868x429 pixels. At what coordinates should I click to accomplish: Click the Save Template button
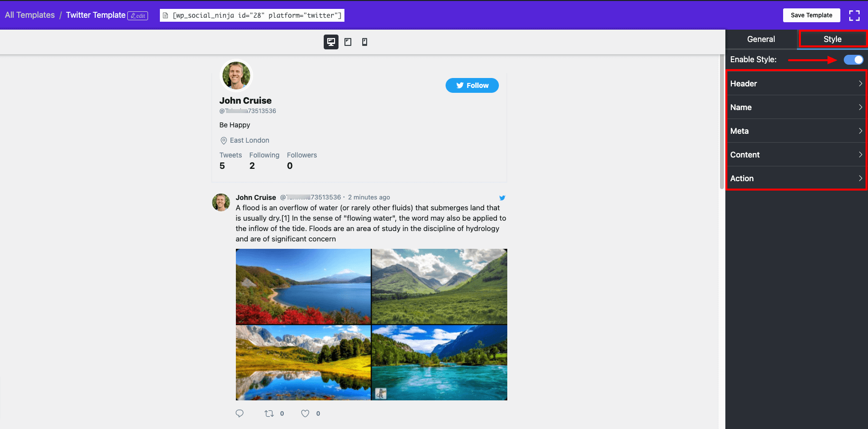[x=812, y=15]
